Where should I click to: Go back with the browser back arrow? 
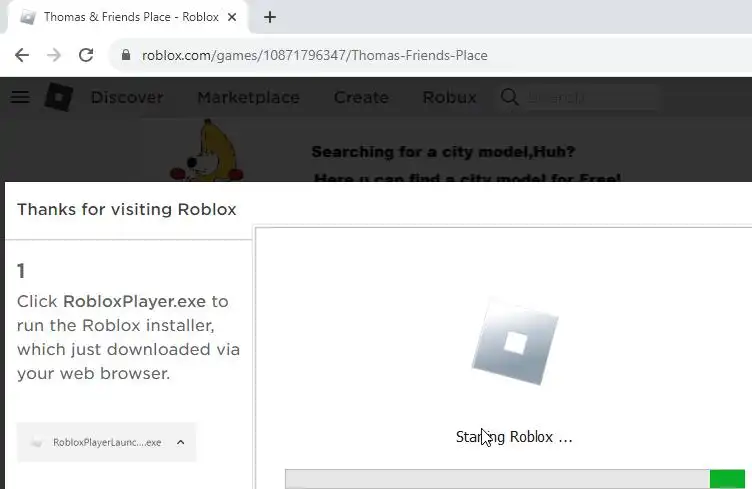[22, 55]
